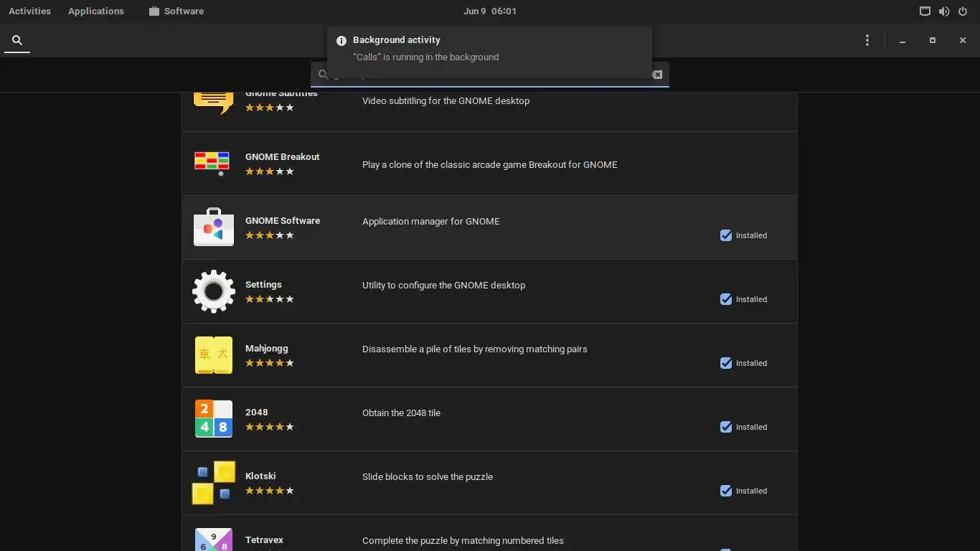This screenshot has height=551, width=980.
Task: Click the Tetravex puzzle icon
Action: click(x=214, y=540)
